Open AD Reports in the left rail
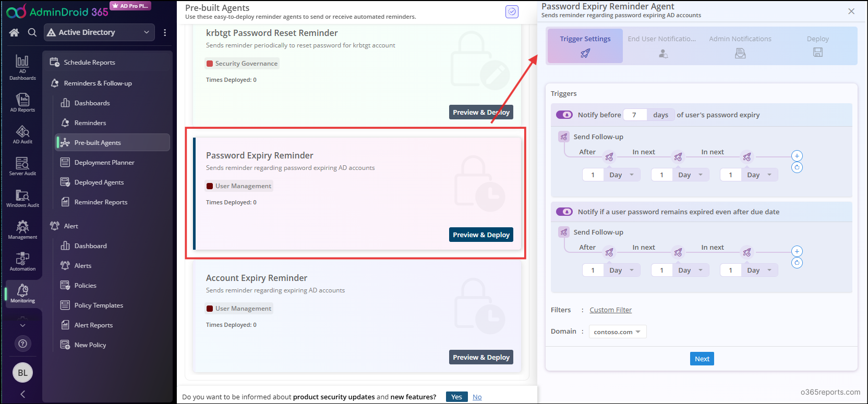868x404 pixels. [22, 102]
